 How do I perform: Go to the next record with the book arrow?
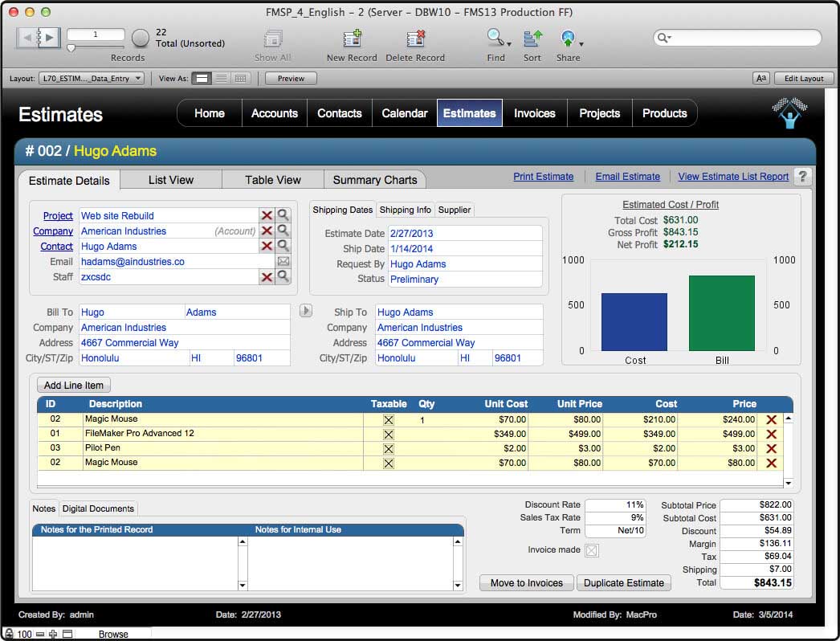(49, 38)
